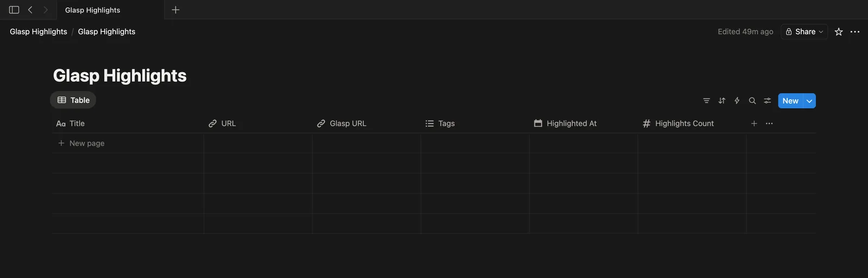Open the Highlights Count column header
Viewport: 868px width, 278px height.
(692, 124)
